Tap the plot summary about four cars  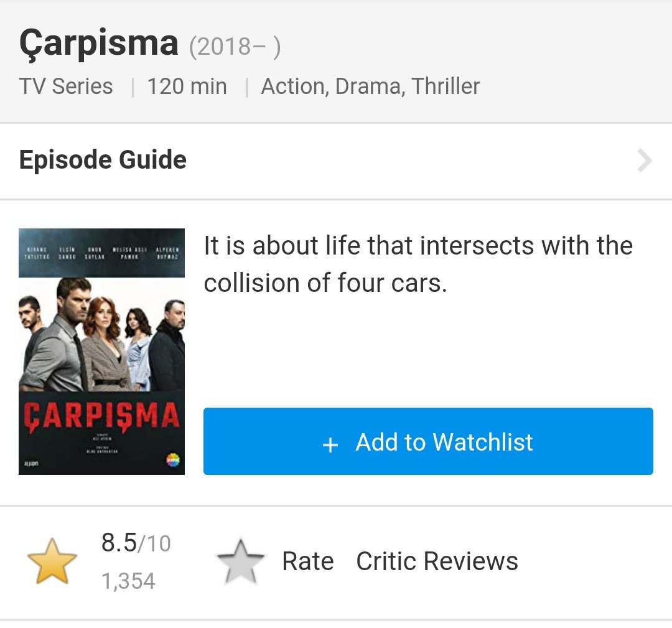point(418,265)
